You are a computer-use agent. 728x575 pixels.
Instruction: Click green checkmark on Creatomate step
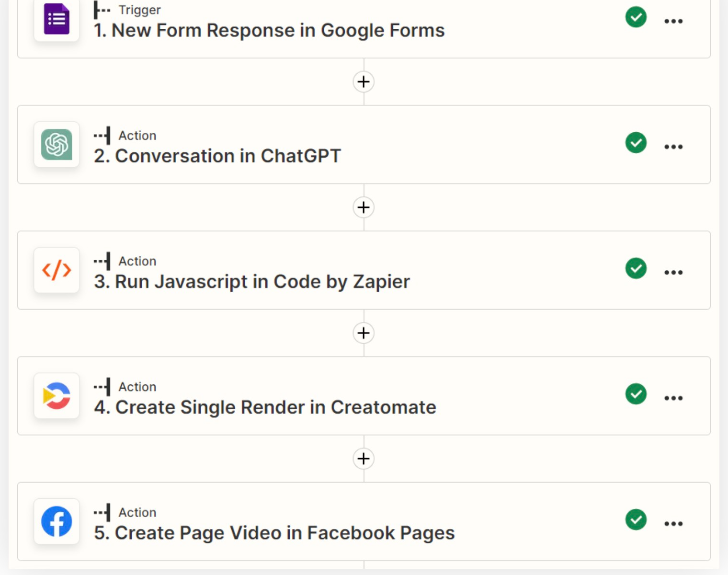(636, 394)
